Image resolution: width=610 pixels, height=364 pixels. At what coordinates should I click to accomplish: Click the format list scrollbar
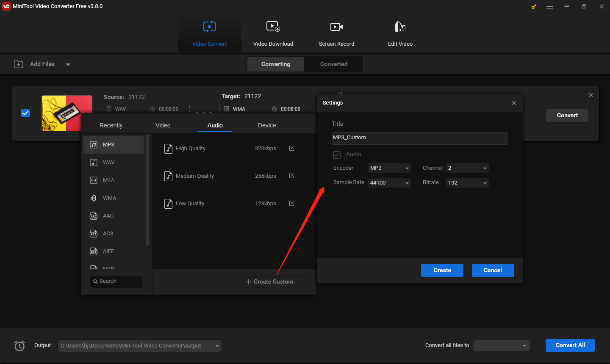coord(147,190)
